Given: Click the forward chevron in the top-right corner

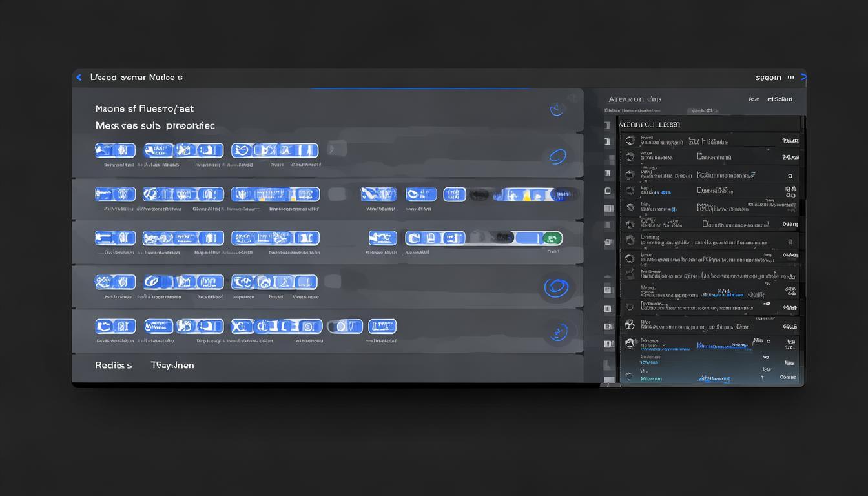Looking at the screenshot, I should click(x=803, y=77).
